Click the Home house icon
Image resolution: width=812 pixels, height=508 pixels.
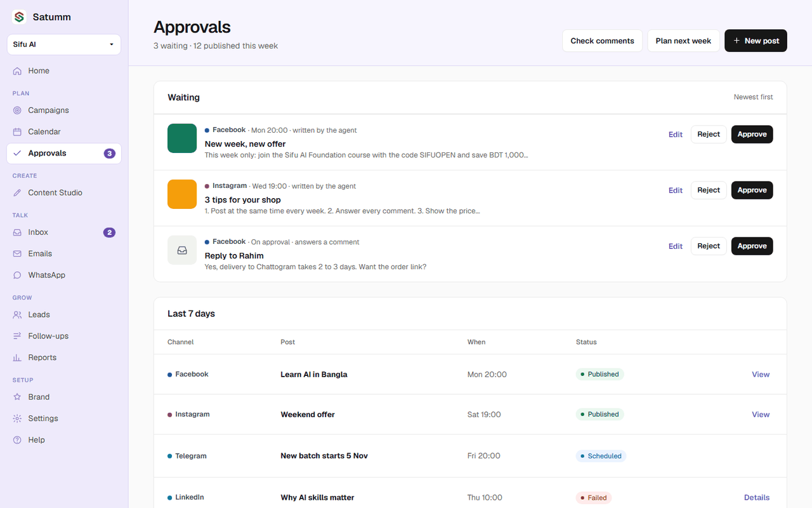[17, 71]
